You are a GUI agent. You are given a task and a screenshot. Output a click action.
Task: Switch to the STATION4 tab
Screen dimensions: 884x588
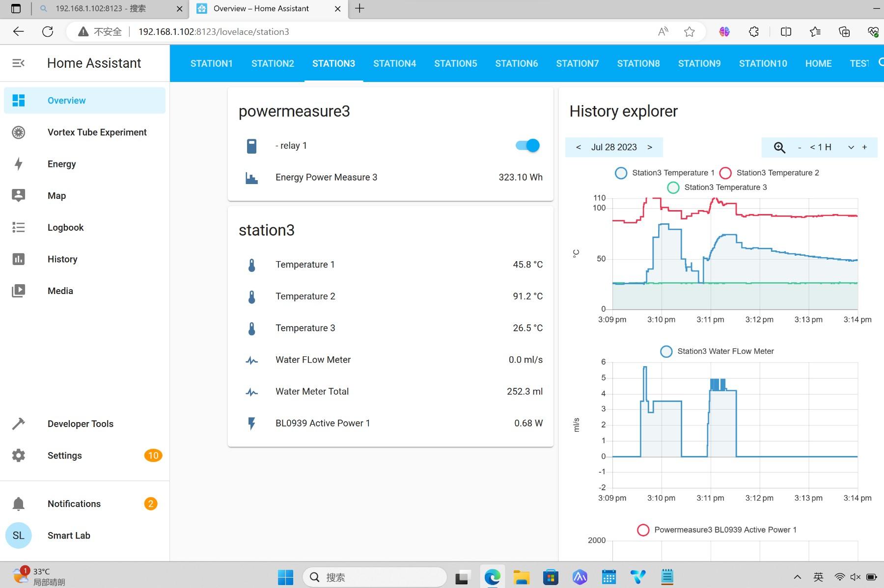(394, 63)
